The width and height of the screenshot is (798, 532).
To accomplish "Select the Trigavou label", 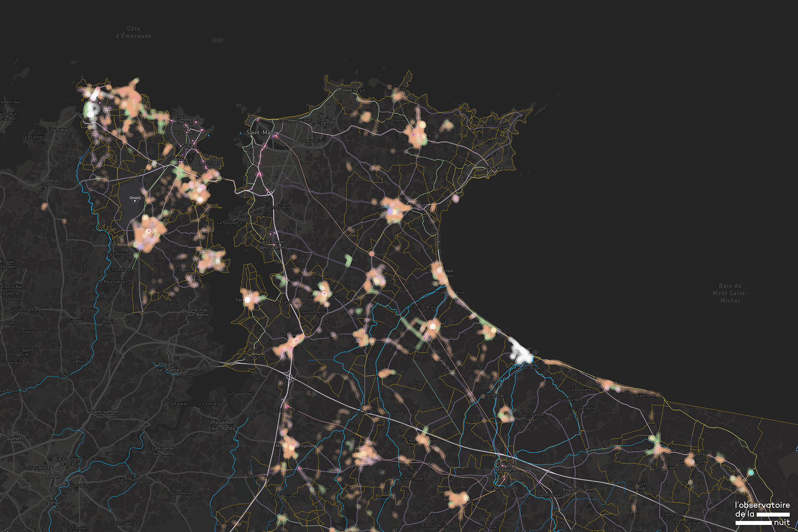I will click(x=75, y=321).
